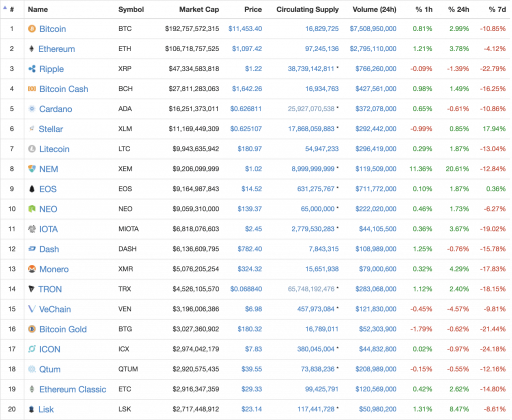Screen dimensions: 512x420
Task: Sort table by rank number column
Action: 12,9
